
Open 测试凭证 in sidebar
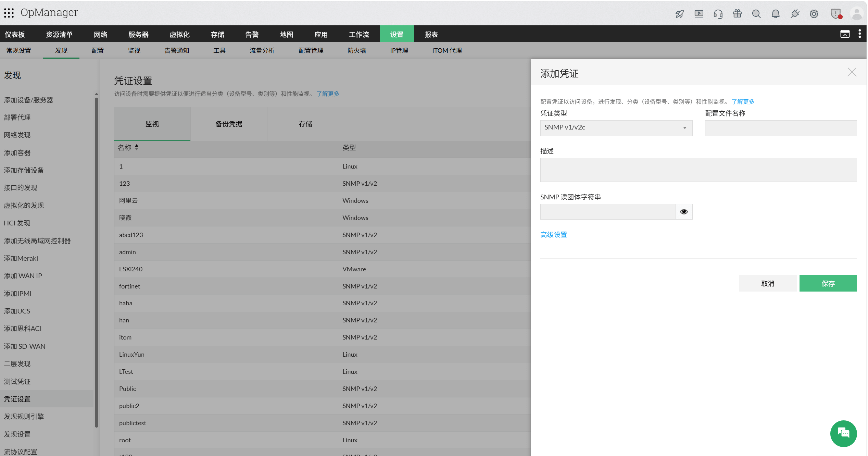17,382
